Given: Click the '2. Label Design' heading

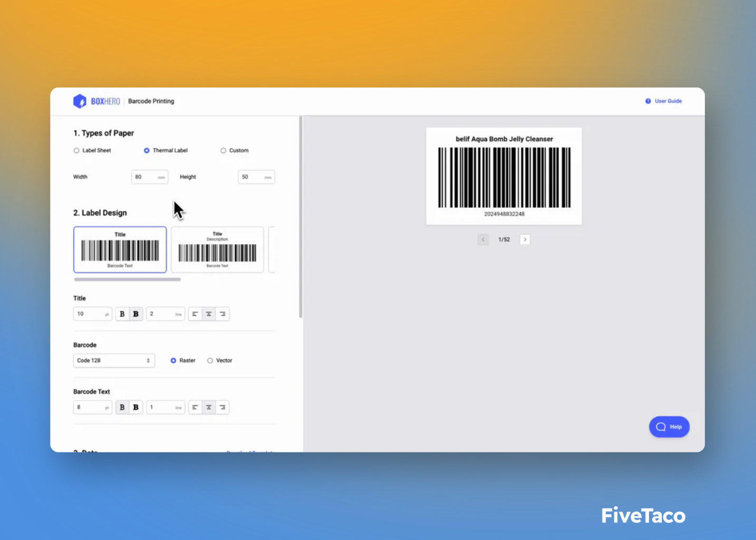Looking at the screenshot, I should pos(100,213).
